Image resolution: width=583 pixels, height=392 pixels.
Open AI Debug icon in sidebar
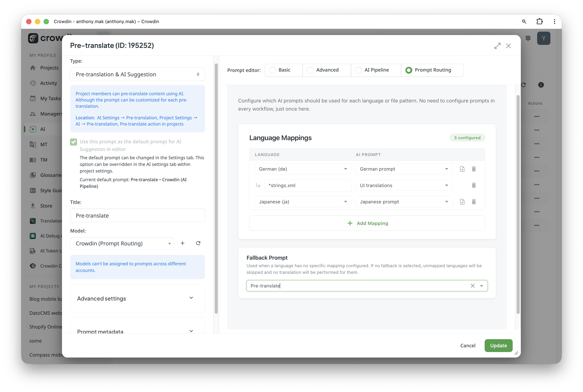[x=33, y=236]
